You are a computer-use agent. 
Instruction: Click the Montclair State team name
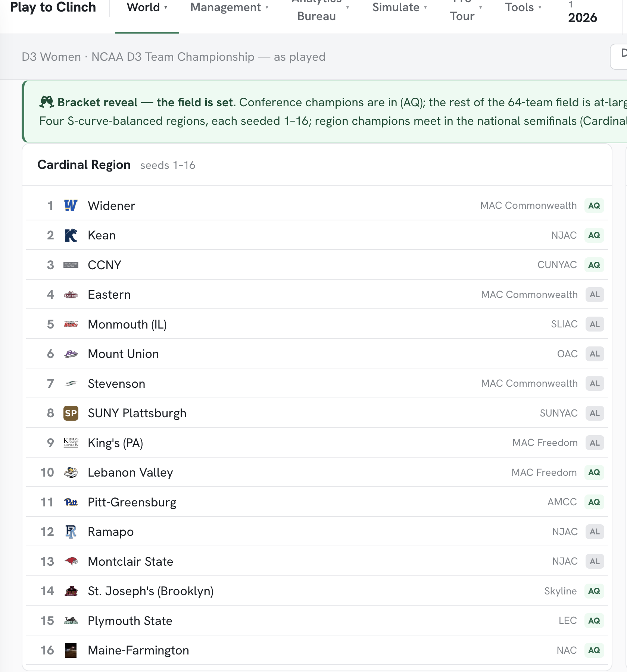coord(130,561)
